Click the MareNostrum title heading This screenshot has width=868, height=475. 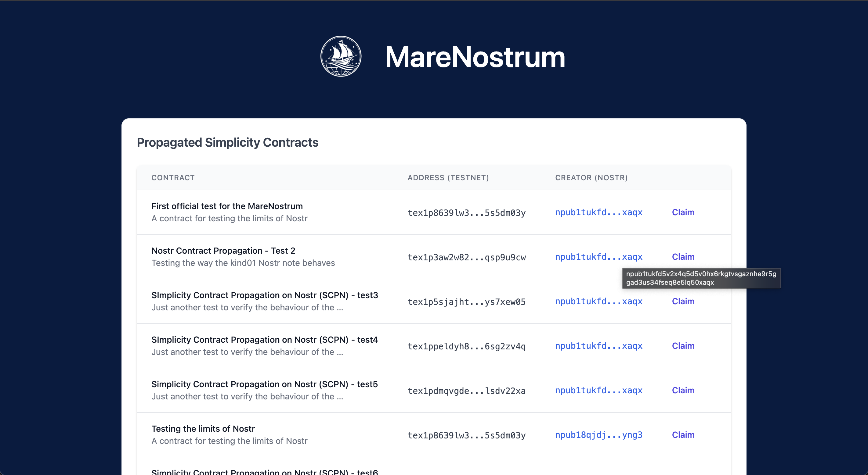click(475, 57)
